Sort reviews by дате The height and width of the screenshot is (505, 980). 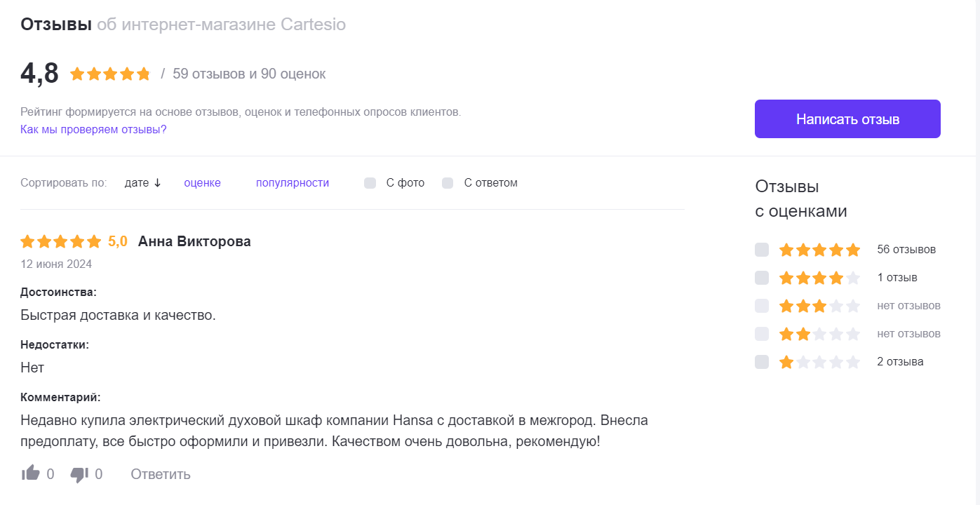pos(137,183)
